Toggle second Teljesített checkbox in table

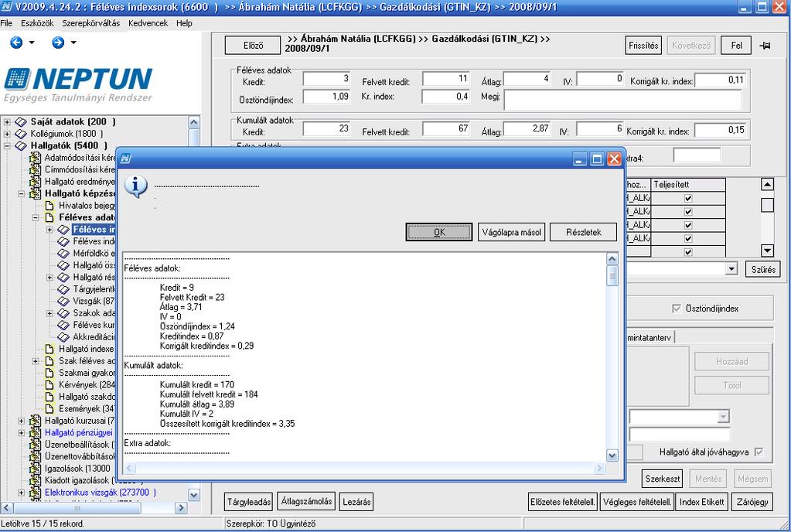click(x=688, y=212)
